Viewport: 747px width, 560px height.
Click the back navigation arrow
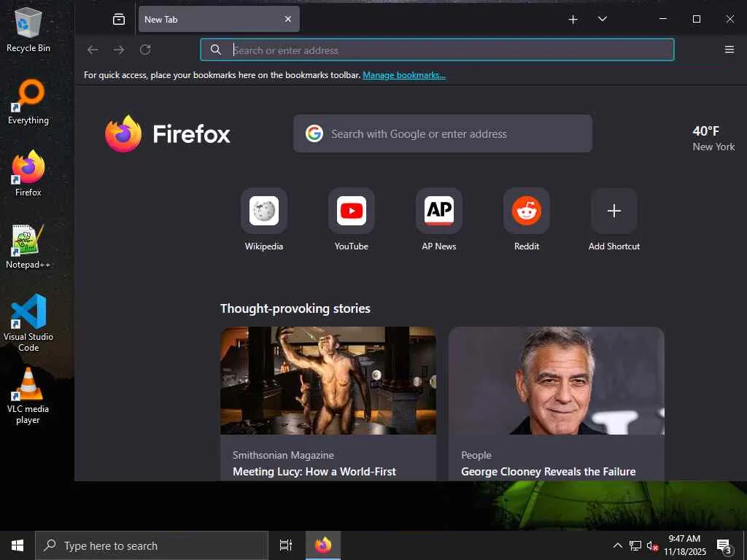pyautogui.click(x=93, y=50)
